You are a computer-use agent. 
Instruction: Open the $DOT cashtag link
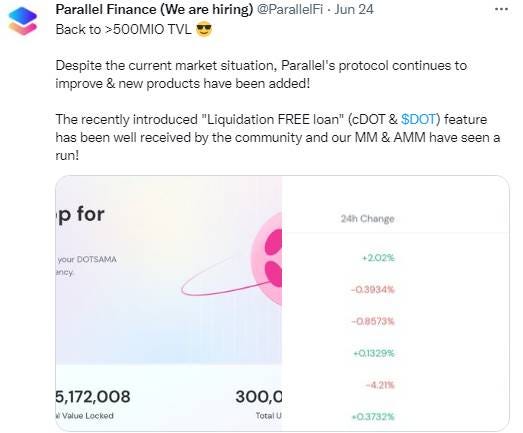419,119
